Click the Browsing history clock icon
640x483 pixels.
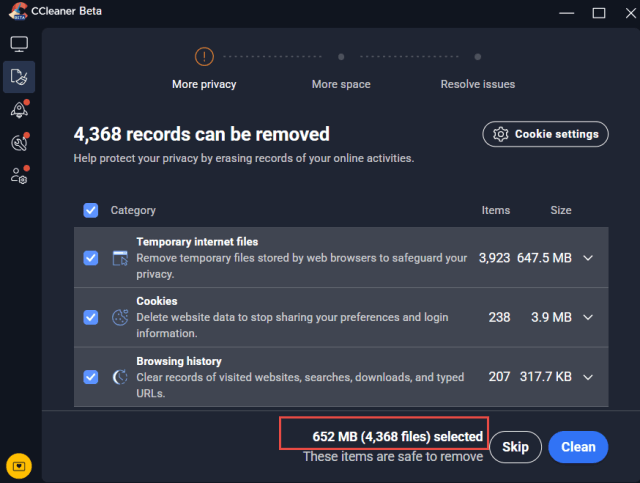120,377
